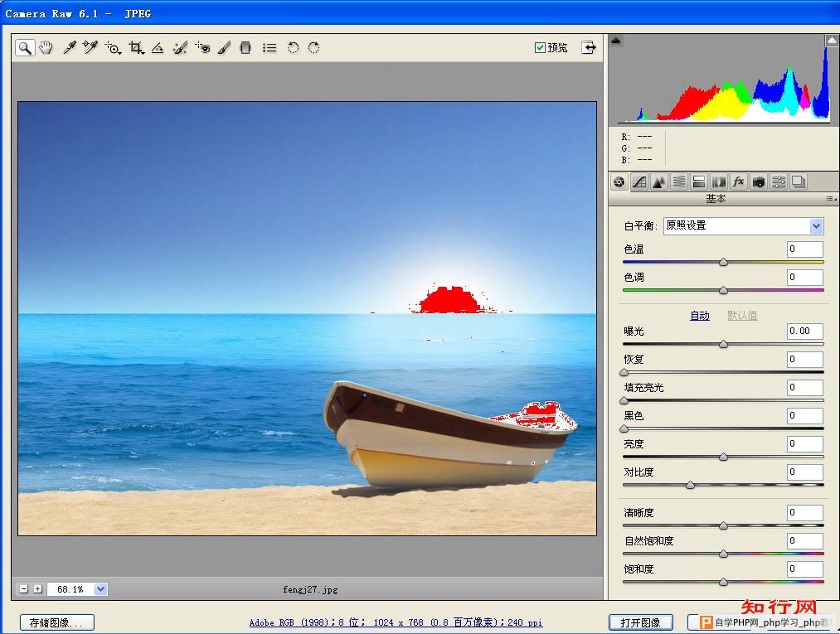
Task: Click the 对比度 contrast slider handle
Action: pyautogui.click(x=690, y=485)
